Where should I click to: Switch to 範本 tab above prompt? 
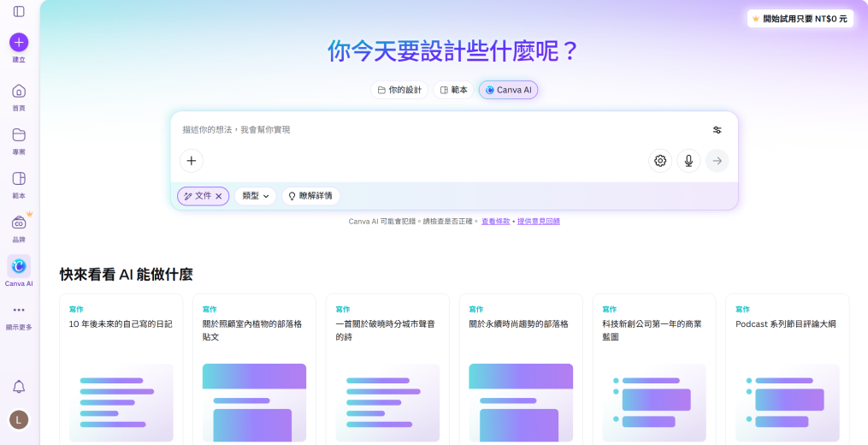pyautogui.click(x=453, y=90)
